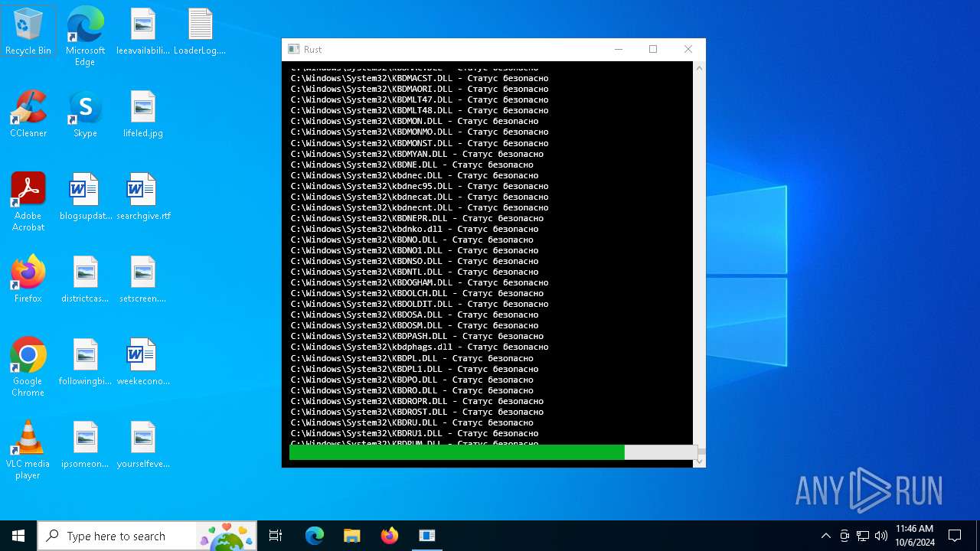Open the Skype desktop shortcut
This screenshot has height=551, width=980.
click(85, 114)
